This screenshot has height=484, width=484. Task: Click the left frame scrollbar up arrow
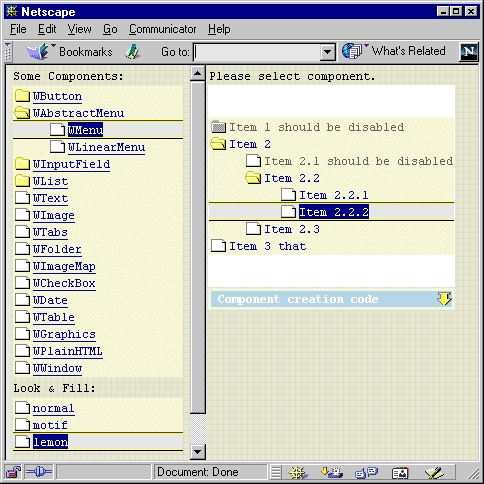[x=198, y=73]
